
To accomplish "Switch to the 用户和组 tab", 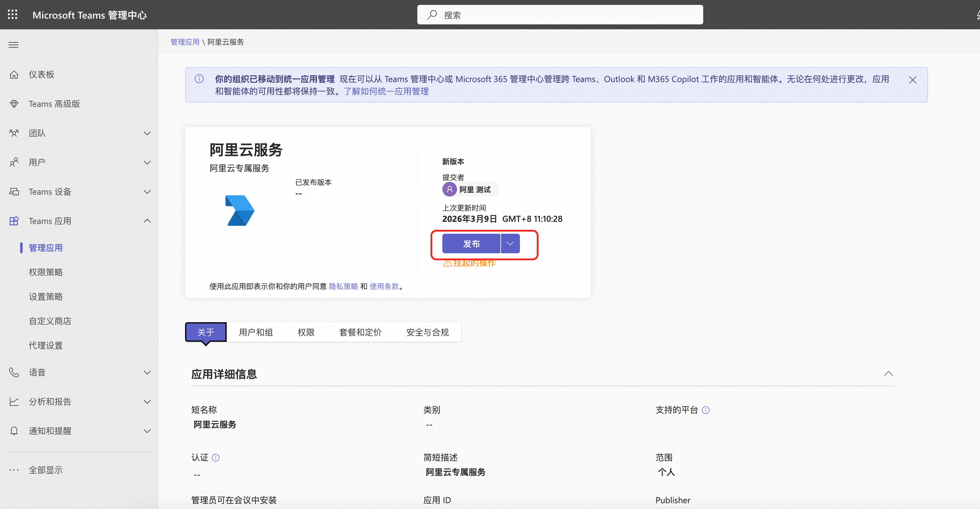I will (x=256, y=332).
